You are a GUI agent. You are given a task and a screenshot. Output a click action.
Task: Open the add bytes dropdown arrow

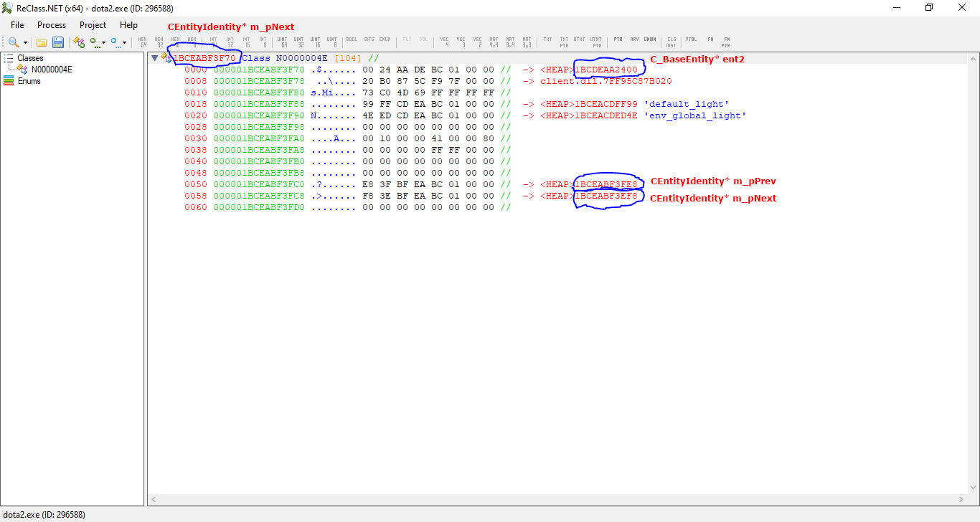[x=104, y=42]
